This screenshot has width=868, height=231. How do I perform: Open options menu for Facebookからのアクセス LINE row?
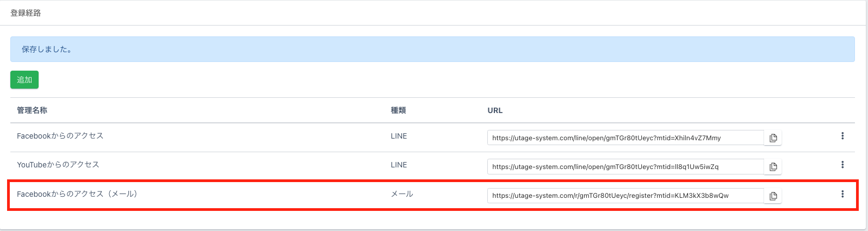click(842, 136)
